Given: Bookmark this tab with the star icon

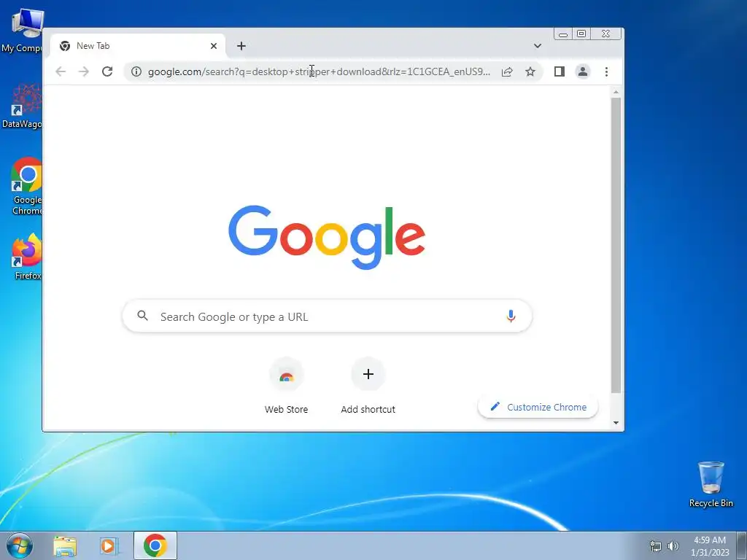Looking at the screenshot, I should click(530, 71).
